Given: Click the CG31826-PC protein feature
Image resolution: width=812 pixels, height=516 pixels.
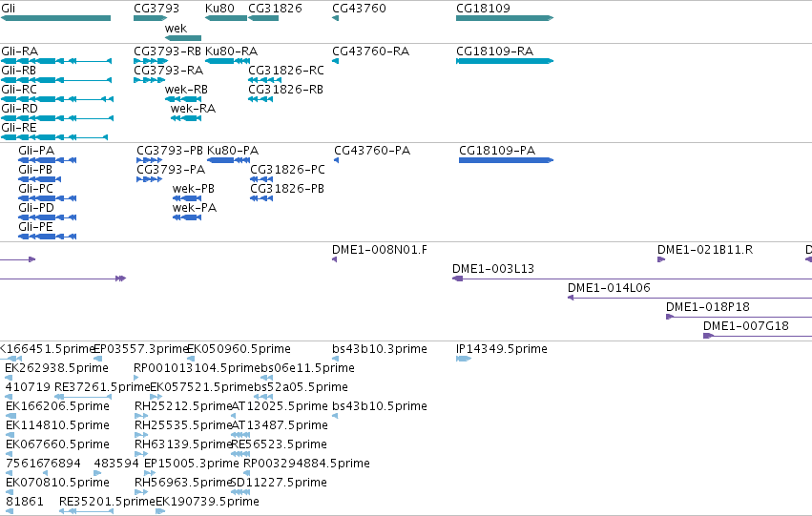Looking at the screenshot, I should [261, 179].
